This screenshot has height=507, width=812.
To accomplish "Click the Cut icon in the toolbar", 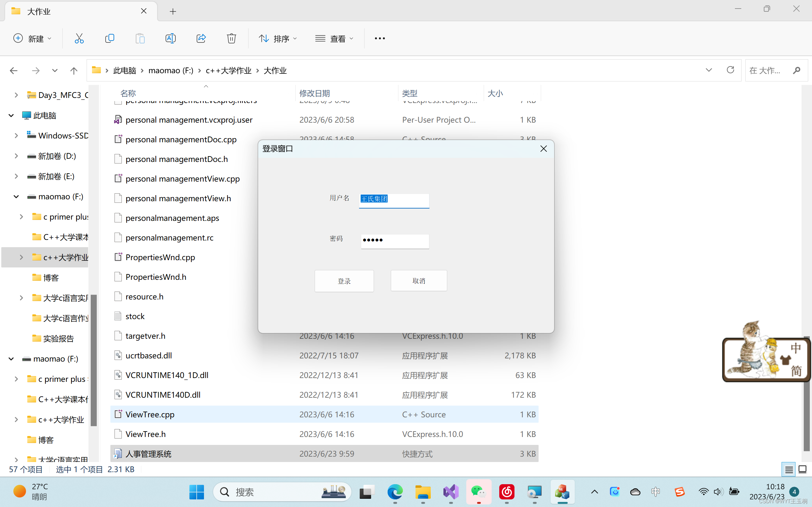I will coord(79,38).
